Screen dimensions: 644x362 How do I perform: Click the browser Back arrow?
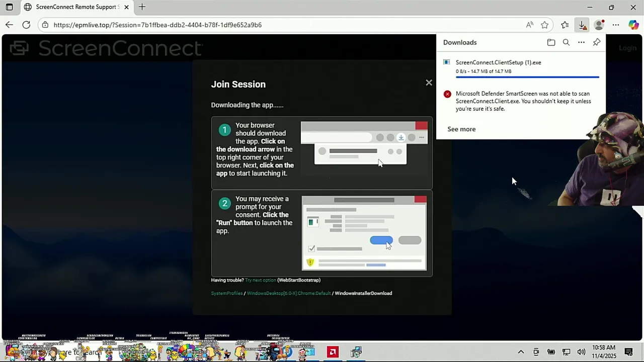9,25
